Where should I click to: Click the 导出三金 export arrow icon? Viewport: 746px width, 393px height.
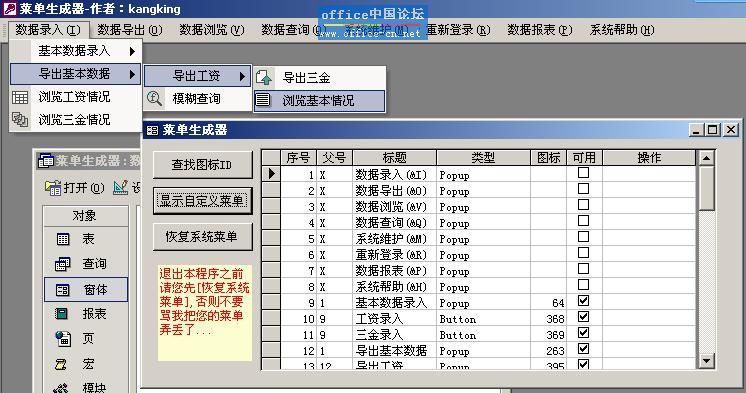pos(264,77)
